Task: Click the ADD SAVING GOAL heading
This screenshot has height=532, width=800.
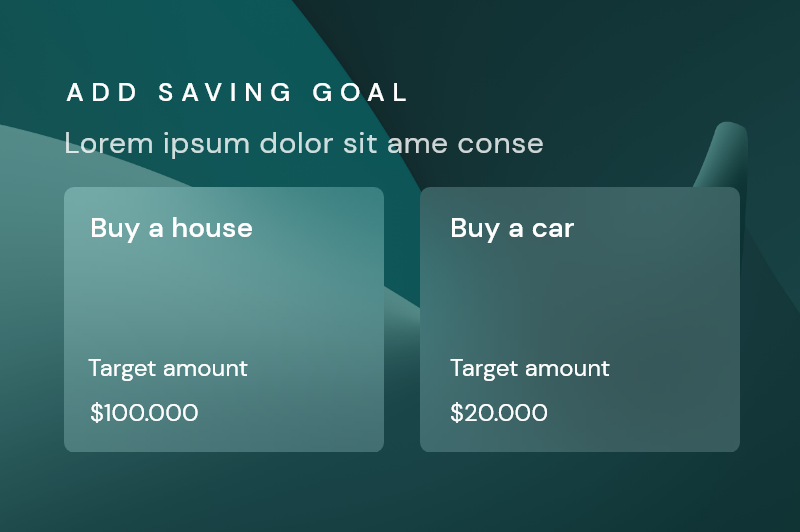Action: [238, 93]
